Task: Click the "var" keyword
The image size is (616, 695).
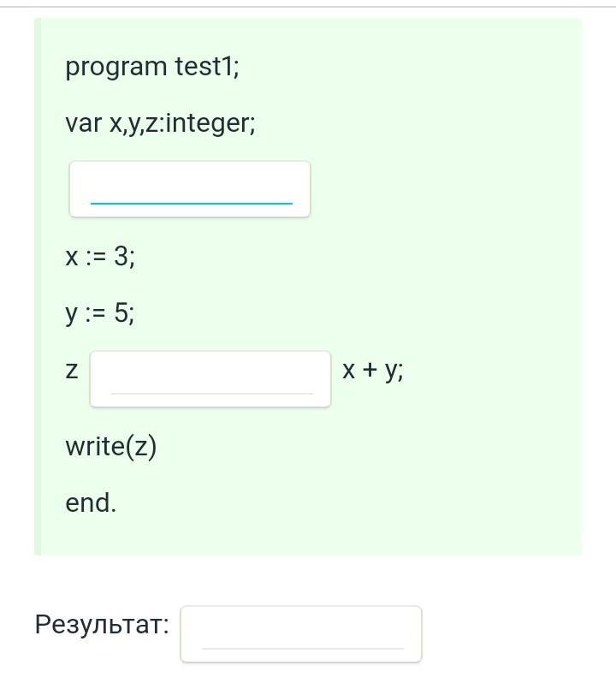Action: (83, 124)
